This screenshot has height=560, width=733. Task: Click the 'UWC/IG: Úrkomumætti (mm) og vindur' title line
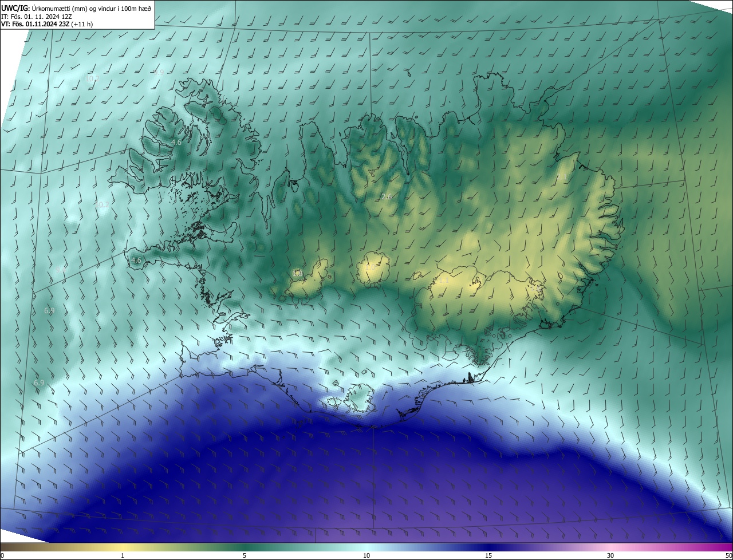76,7
